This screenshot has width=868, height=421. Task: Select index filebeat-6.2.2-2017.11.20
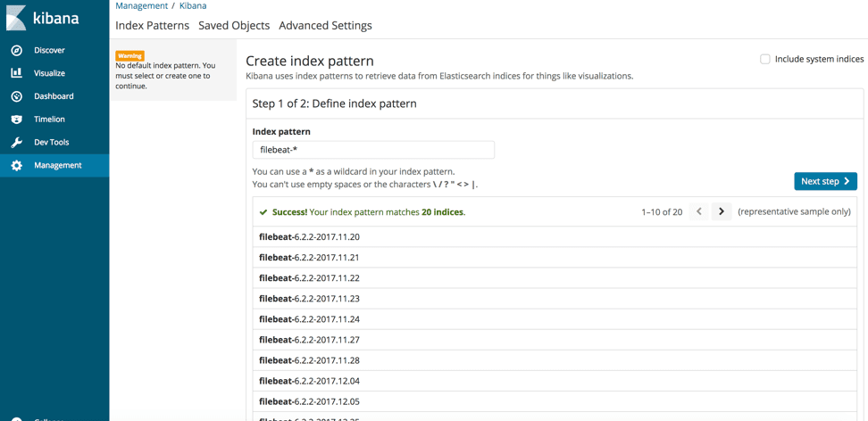555,237
